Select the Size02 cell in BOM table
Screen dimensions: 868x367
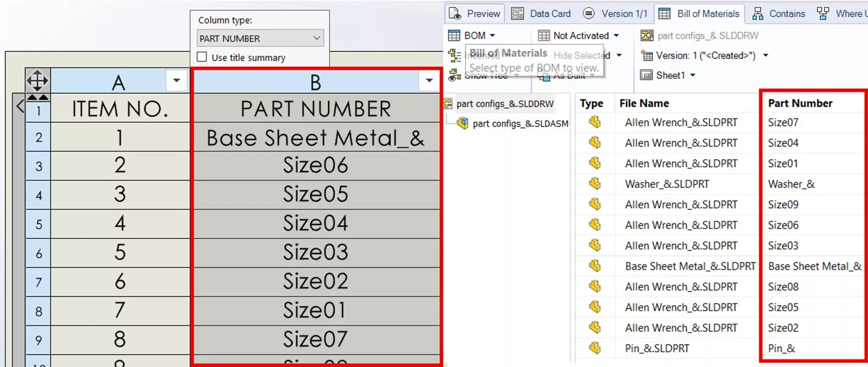coord(315,281)
